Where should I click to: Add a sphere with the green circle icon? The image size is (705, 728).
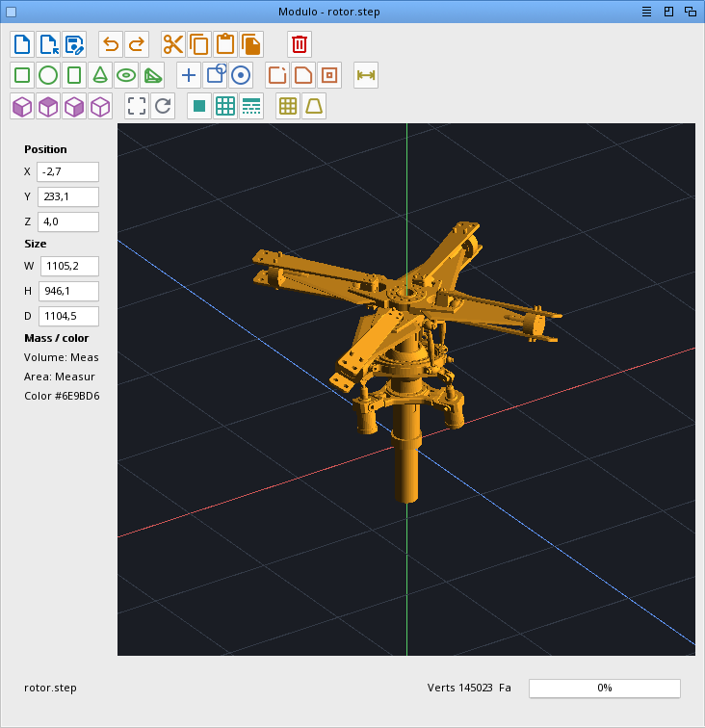point(48,75)
